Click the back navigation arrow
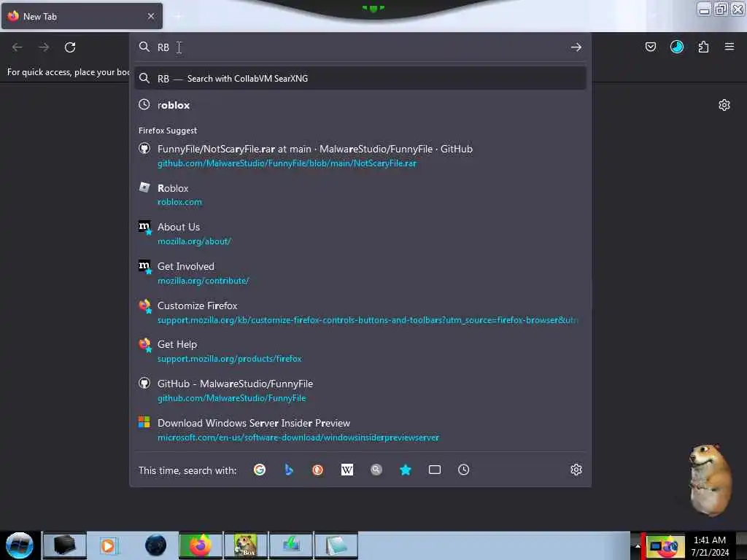The image size is (747, 560). pyautogui.click(x=18, y=47)
